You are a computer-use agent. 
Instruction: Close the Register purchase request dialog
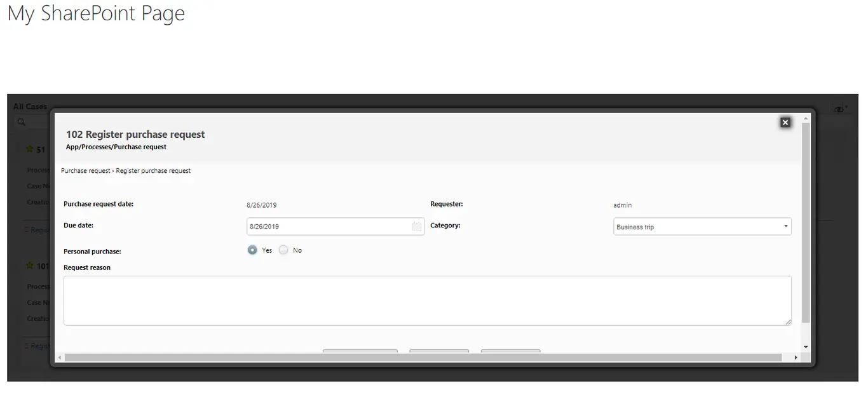785,123
